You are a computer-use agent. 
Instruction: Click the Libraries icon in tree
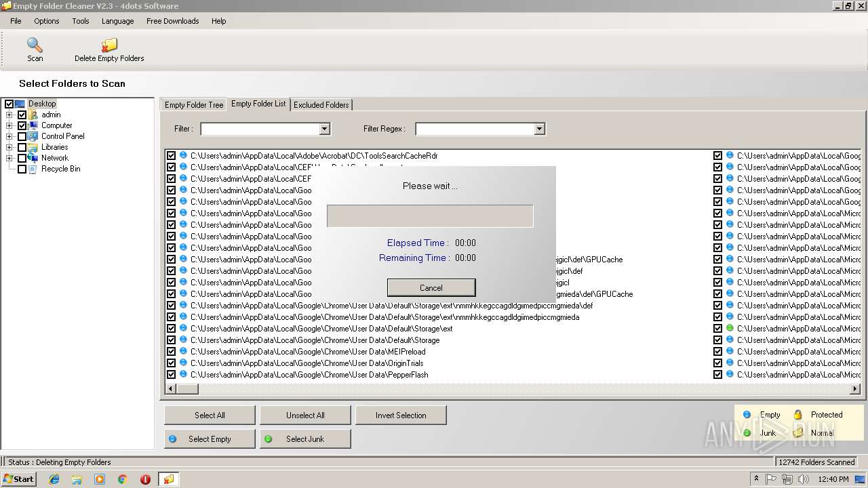(x=33, y=147)
